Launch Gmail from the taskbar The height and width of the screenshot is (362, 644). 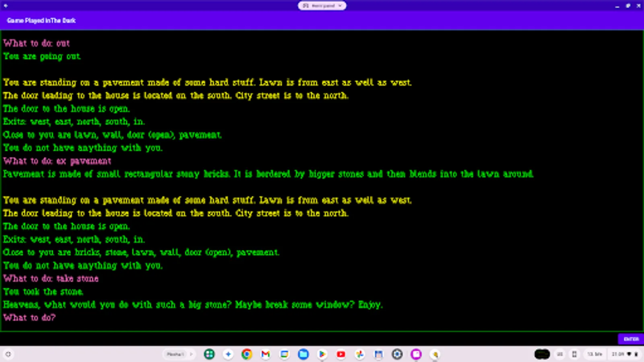[266, 354]
